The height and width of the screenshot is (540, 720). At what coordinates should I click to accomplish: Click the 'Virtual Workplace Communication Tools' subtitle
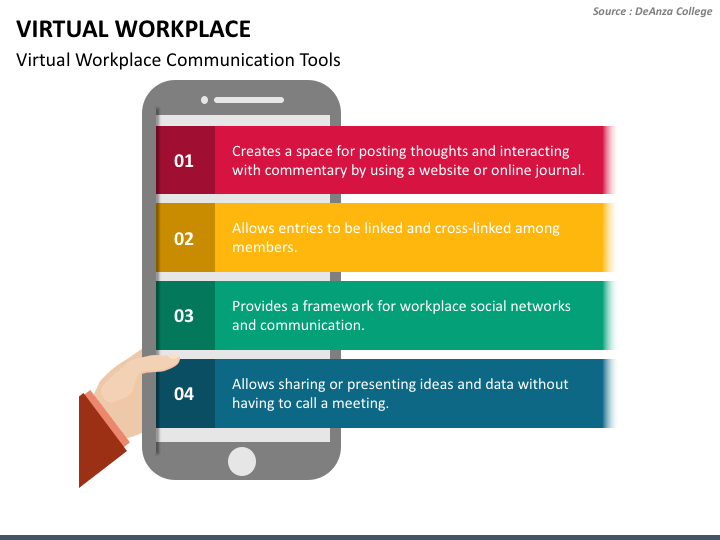(x=178, y=60)
